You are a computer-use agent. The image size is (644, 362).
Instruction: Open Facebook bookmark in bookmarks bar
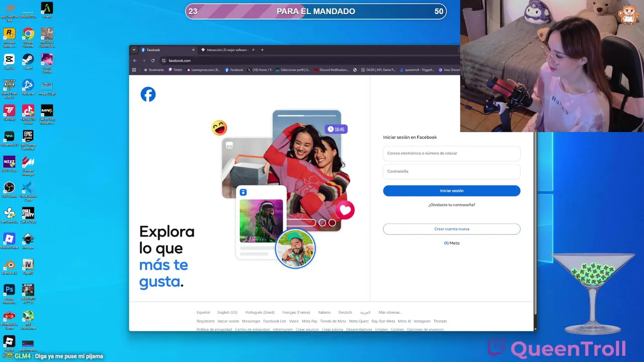[x=234, y=70]
